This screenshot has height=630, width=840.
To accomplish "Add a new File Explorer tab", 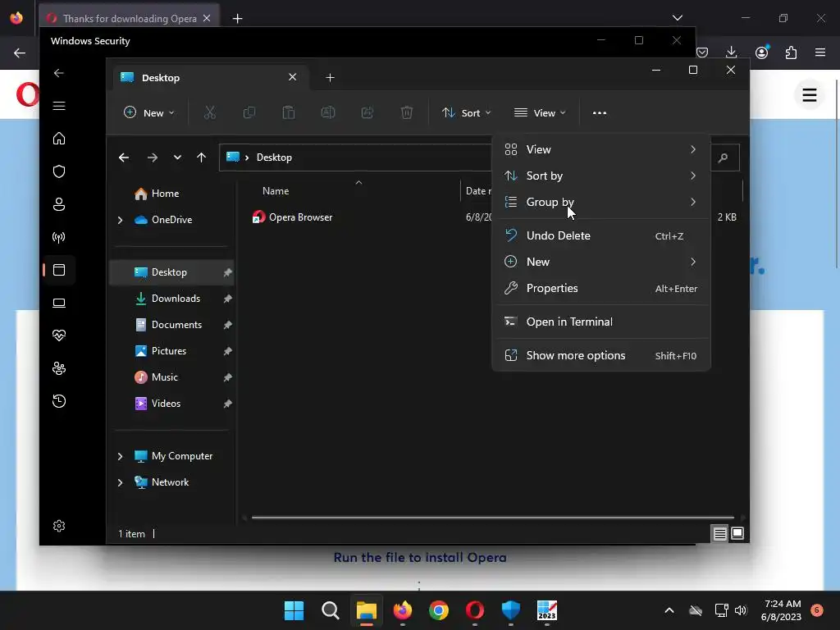I will point(330,78).
